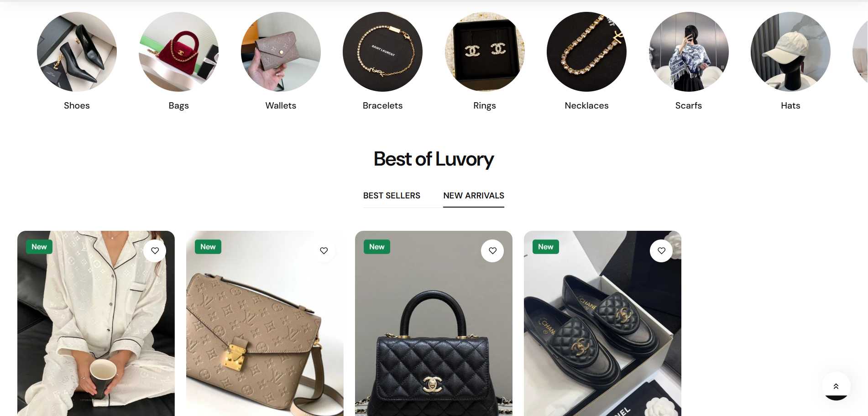Image resolution: width=868 pixels, height=416 pixels.
Task: Choose the Rings category with earrings image
Action: pos(485,52)
